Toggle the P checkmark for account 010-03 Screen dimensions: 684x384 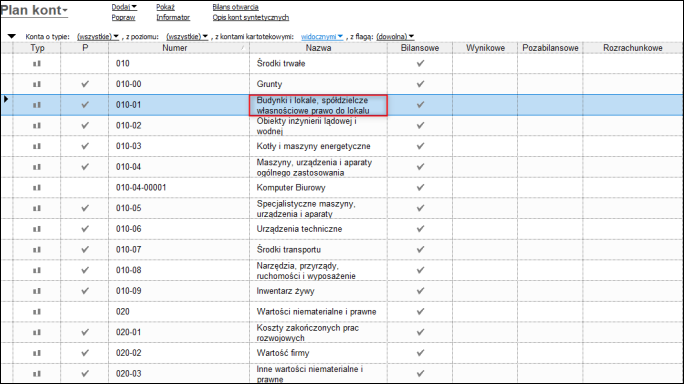[x=85, y=146]
